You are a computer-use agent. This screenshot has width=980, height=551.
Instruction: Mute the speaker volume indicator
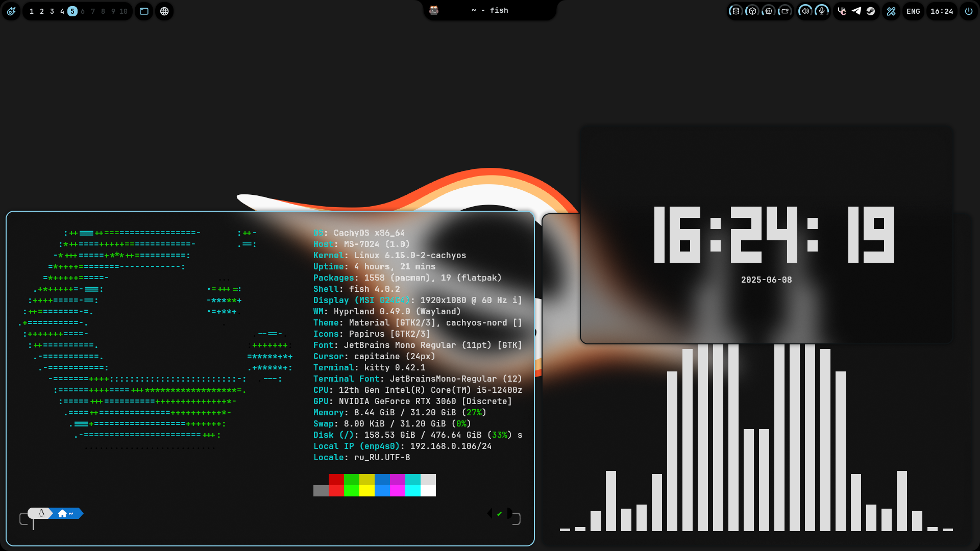pyautogui.click(x=805, y=11)
